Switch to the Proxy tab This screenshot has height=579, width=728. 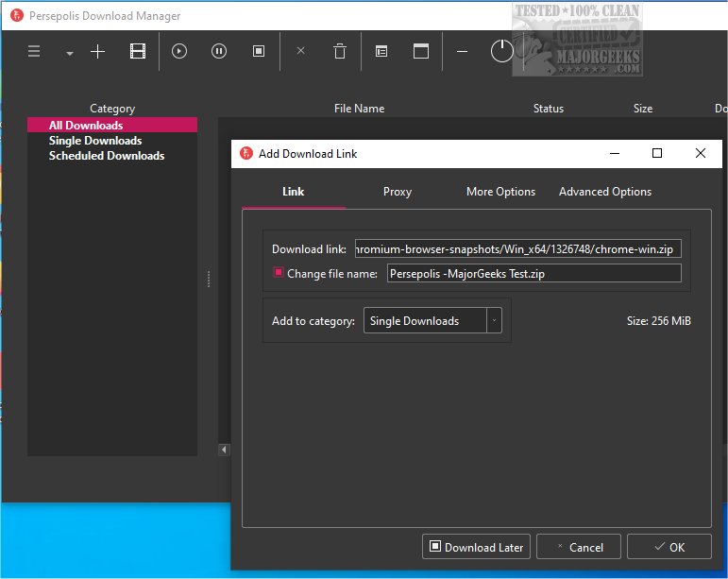point(398,192)
